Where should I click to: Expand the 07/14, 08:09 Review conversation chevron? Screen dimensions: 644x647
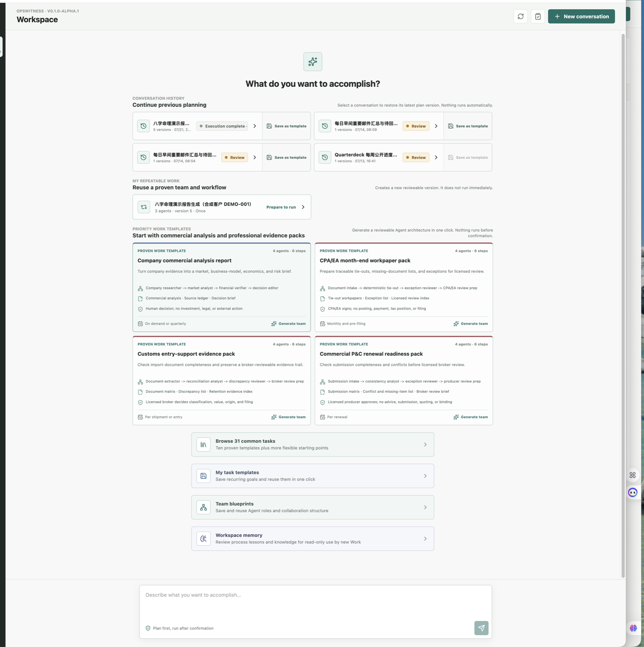click(436, 126)
